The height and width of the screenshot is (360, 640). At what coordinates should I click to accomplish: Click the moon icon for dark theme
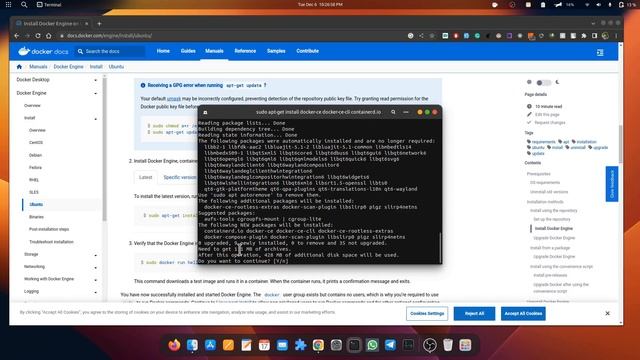point(558,82)
